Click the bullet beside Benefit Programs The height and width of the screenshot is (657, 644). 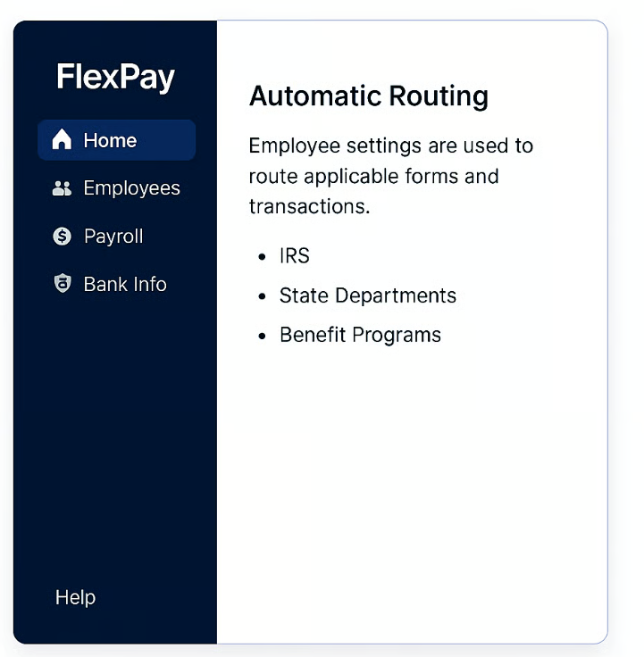click(x=262, y=336)
